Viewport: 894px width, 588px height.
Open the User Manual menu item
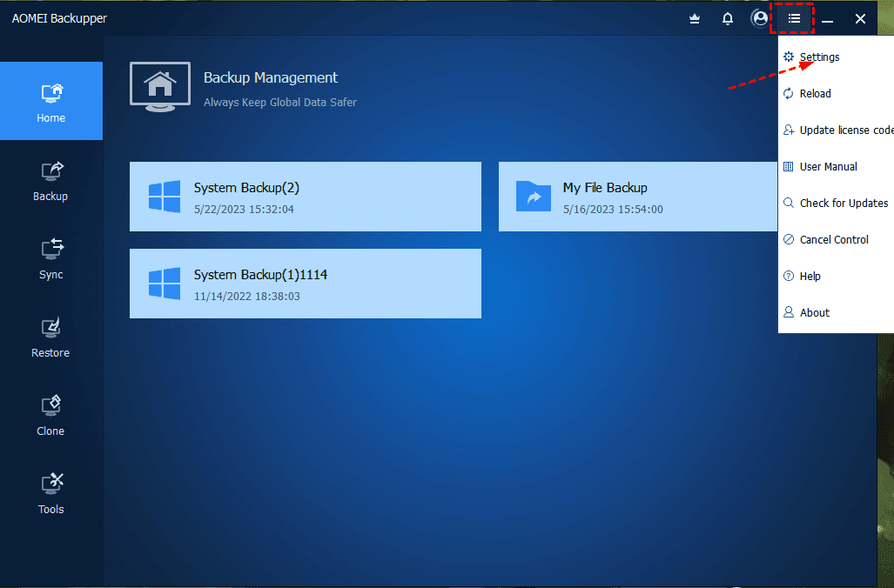[828, 167]
